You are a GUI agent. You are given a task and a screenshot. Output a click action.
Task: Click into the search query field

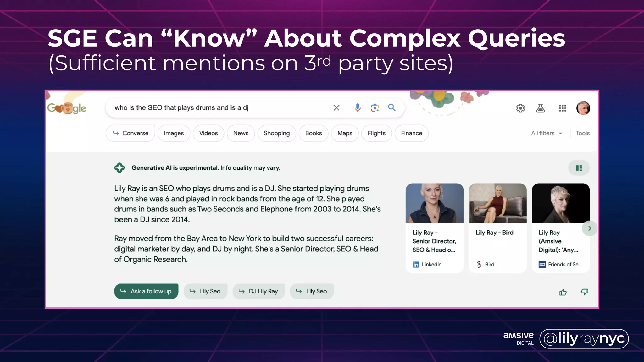click(x=220, y=108)
